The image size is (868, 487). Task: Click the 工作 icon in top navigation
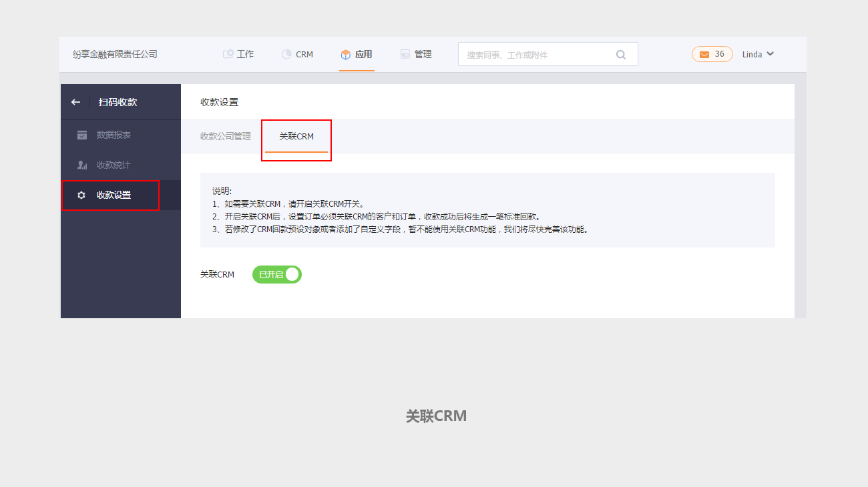[x=228, y=55]
